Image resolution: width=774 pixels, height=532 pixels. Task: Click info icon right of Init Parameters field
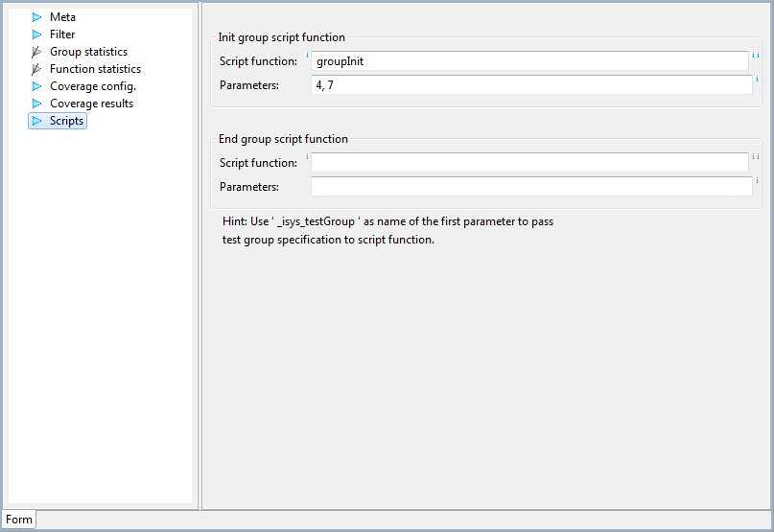(x=757, y=79)
